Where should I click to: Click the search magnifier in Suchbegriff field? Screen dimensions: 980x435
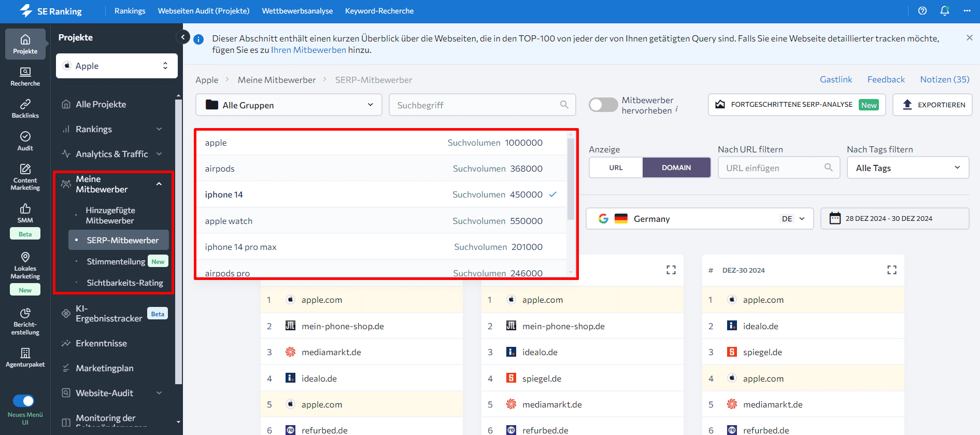point(564,105)
